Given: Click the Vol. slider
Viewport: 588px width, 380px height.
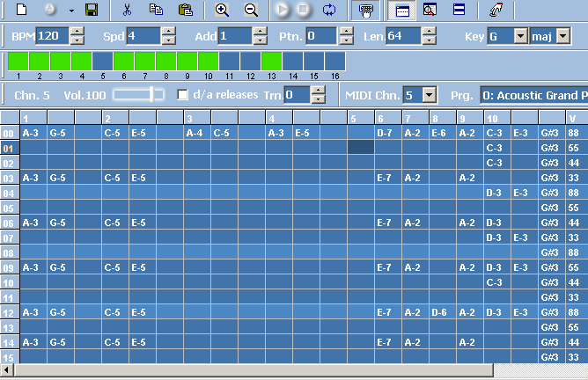Looking at the screenshot, I should click(138, 94).
